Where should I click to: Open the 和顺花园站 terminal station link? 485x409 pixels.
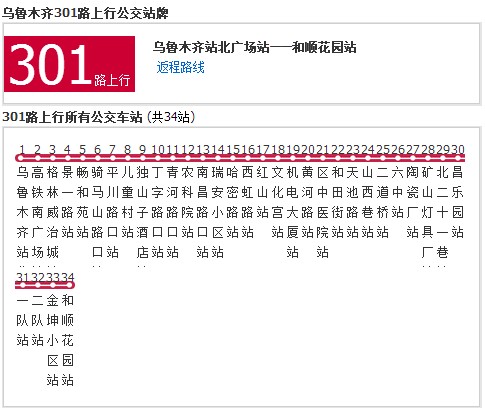(67, 340)
